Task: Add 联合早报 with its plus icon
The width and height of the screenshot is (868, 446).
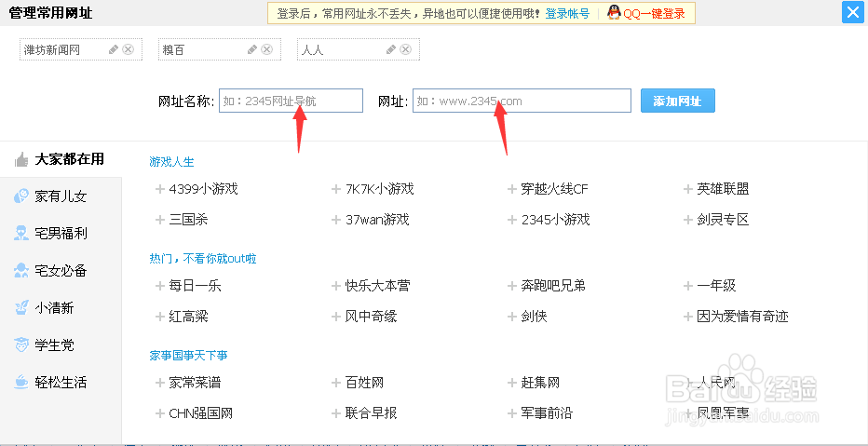Action: tap(336, 412)
